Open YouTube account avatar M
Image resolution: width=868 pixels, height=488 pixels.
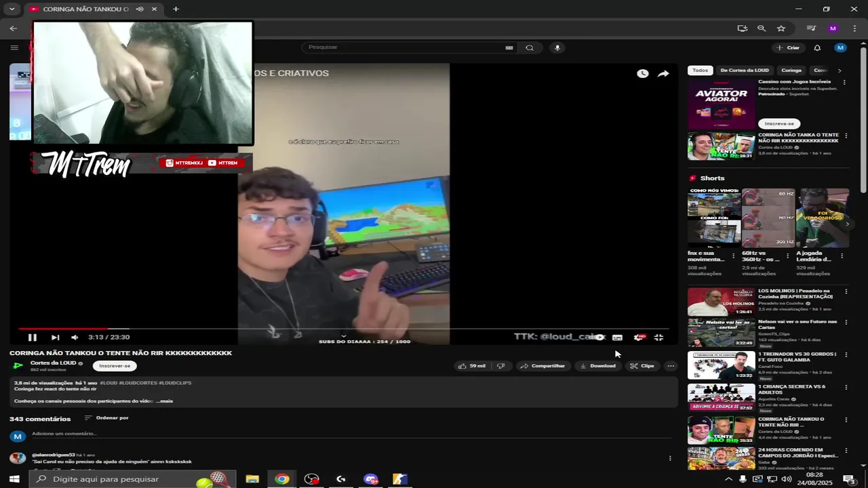[x=841, y=47]
